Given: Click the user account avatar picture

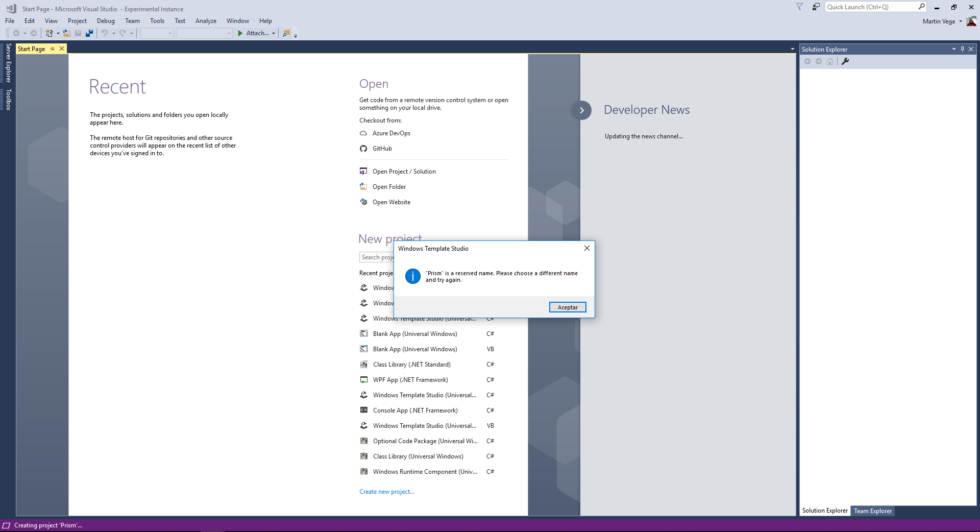Looking at the screenshot, I should pos(971,21).
